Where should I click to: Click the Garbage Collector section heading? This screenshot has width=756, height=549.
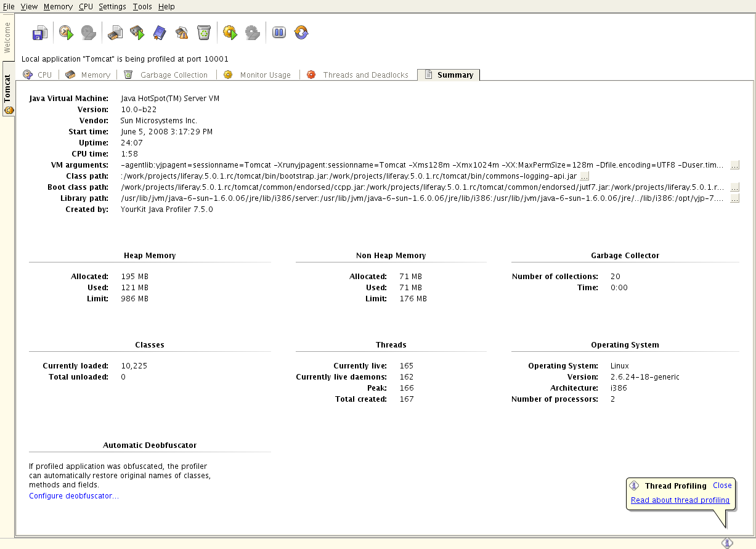pyautogui.click(x=625, y=256)
